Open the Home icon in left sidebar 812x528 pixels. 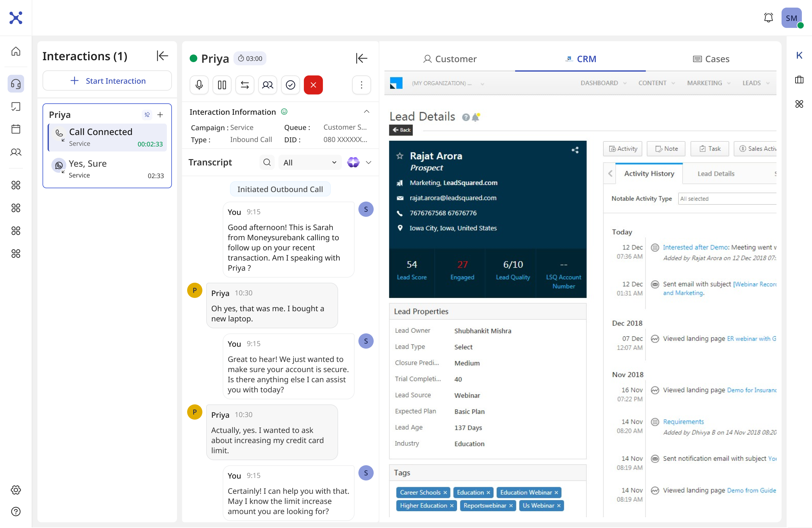pyautogui.click(x=16, y=51)
